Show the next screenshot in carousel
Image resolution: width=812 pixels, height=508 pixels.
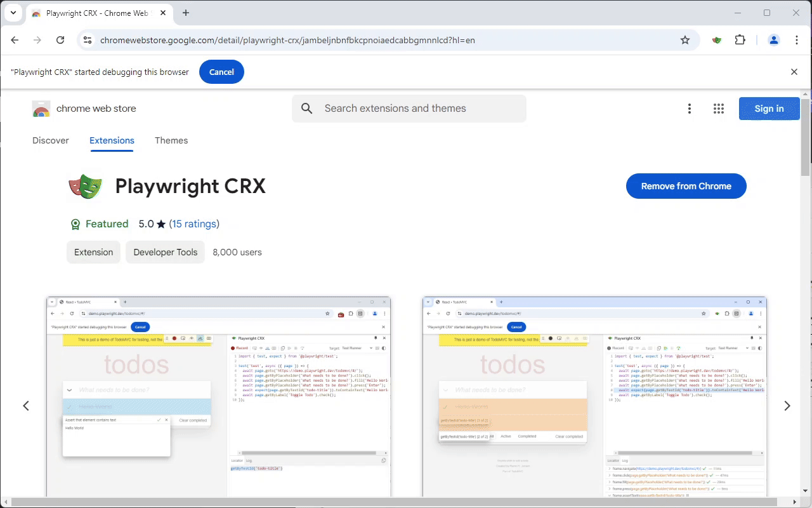tap(787, 406)
